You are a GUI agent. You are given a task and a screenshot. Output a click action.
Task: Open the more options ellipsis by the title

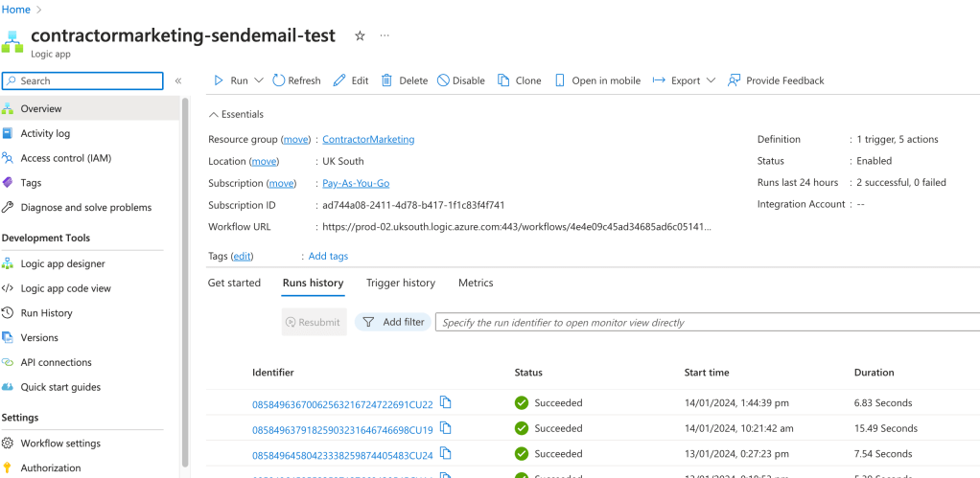(385, 35)
